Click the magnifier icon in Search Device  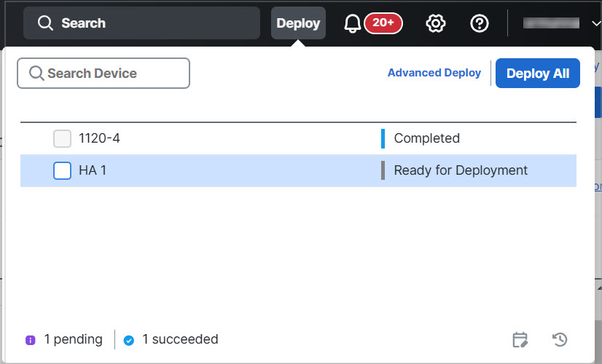(x=36, y=74)
